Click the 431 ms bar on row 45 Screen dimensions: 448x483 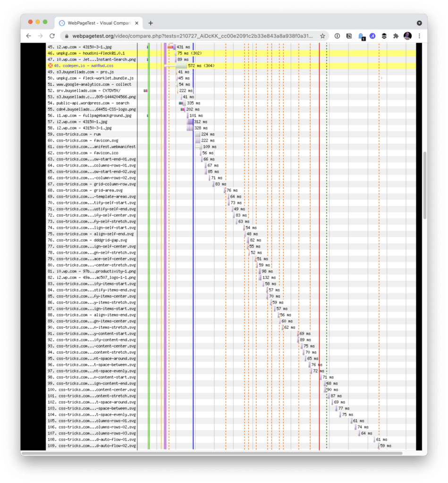171,47
